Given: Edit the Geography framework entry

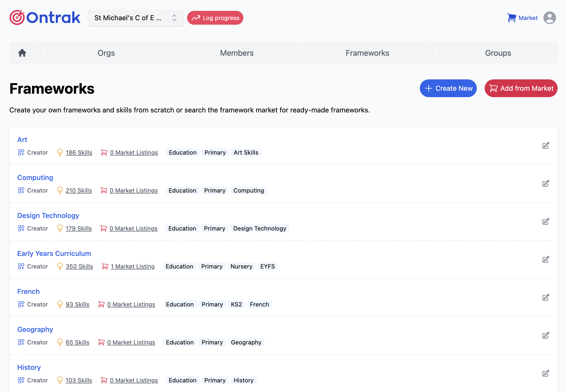Looking at the screenshot, I should tap(546, 335).
